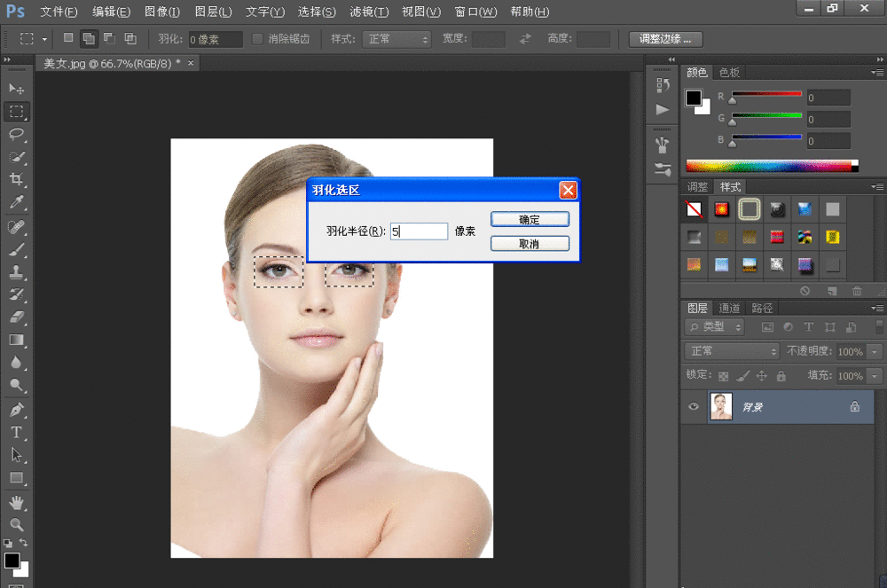Select the Crop tool
The image size is (887, 588).
click(16, 180)
